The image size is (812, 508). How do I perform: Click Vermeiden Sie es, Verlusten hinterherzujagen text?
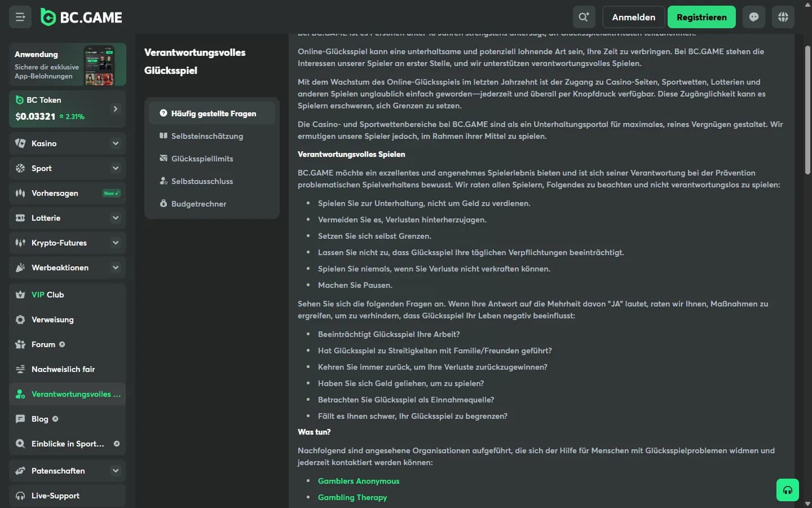point(402,220)
